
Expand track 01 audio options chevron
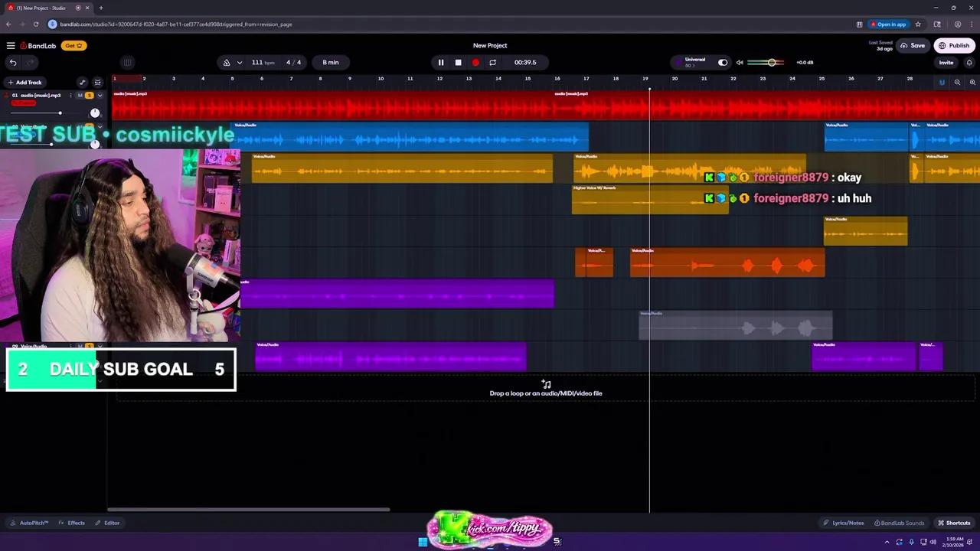pos(100,96)
